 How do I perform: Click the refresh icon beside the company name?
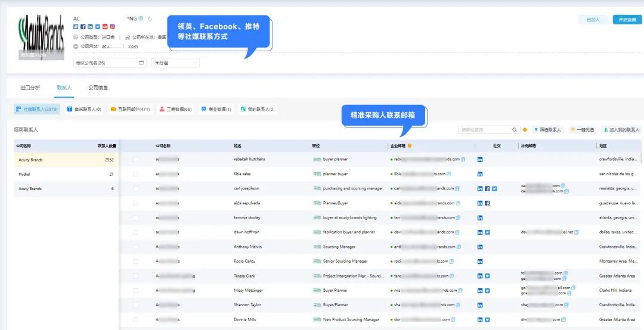pyautogui.click(x=150, y=18)
